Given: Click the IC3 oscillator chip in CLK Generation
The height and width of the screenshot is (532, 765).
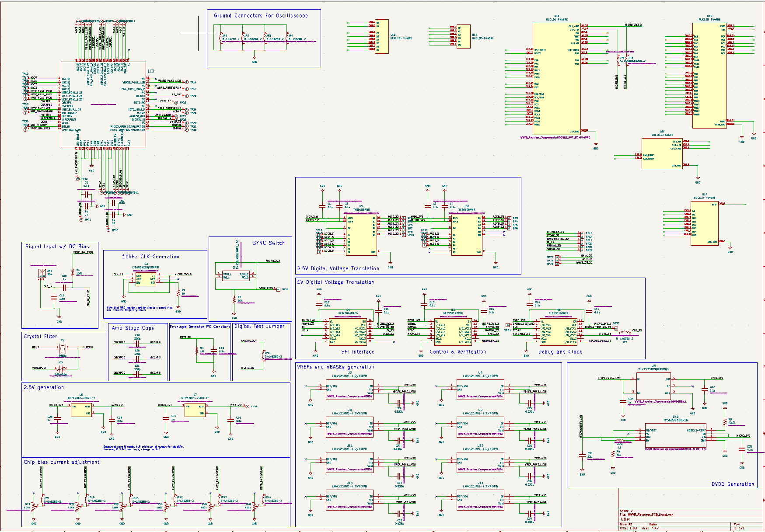Looking at the screenshot, I should click(146, 279).
